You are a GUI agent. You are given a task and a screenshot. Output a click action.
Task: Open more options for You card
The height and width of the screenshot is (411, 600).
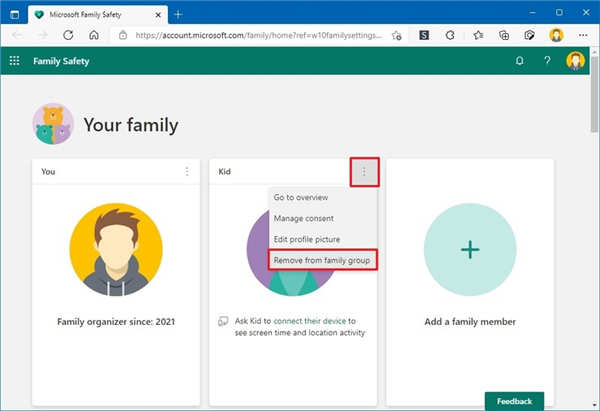pos(187,171)
